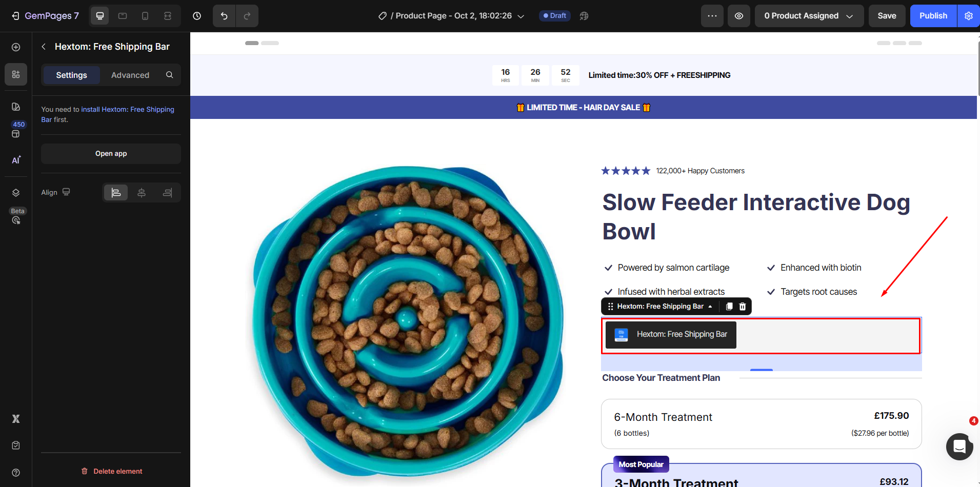
Task: Click the dog bowl product image
Action: tap(408, 320)
